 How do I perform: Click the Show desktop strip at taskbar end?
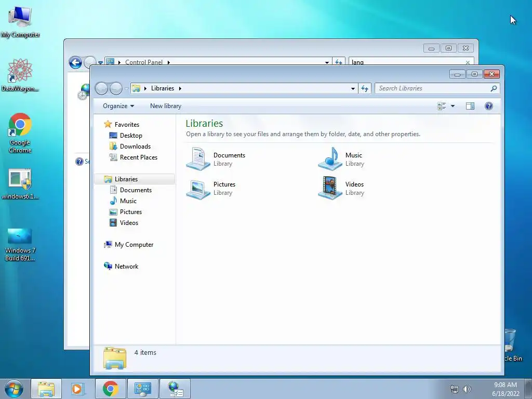tap(528, 389)
